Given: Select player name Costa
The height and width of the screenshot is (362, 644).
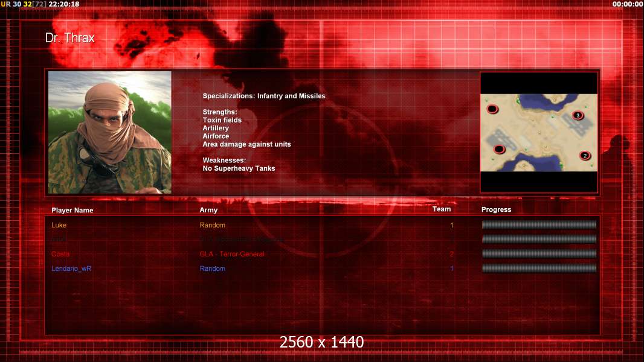Looking at the screenshot, I should click(x=60, y=254).
